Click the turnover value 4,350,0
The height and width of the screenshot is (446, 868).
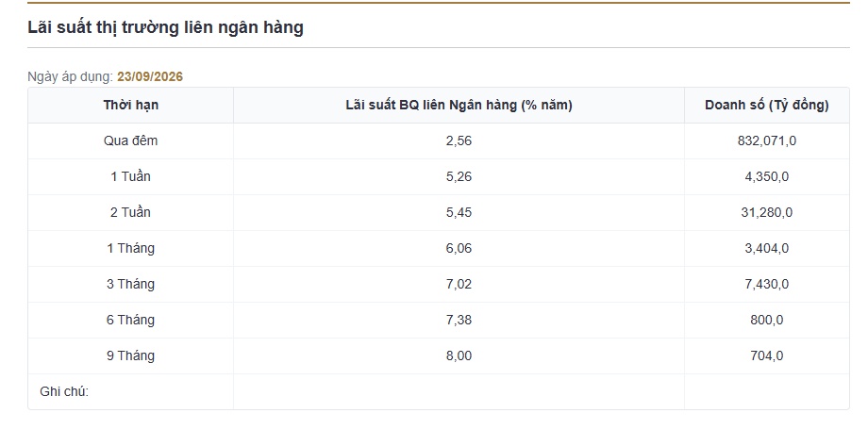767,176
